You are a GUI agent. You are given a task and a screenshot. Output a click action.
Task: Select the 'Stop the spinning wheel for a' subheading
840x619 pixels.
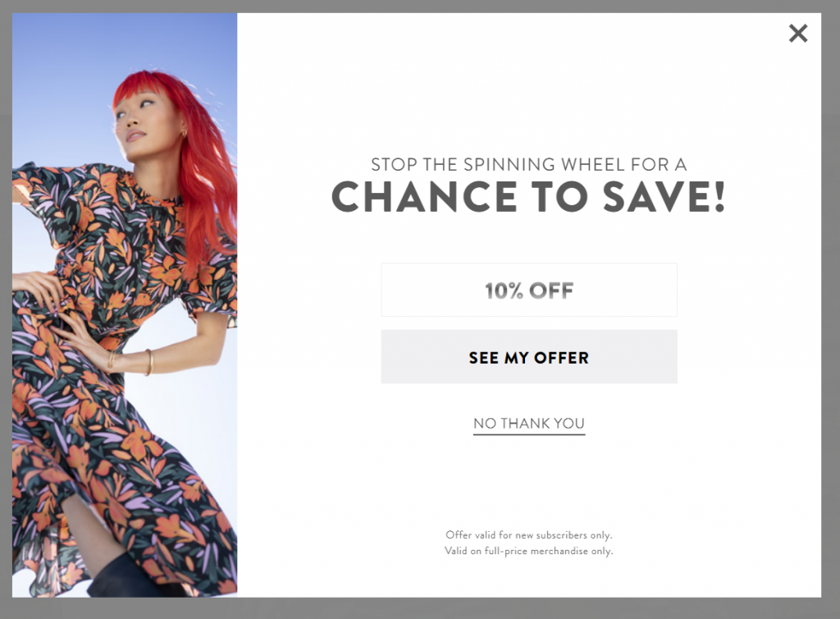coord(529,164)
